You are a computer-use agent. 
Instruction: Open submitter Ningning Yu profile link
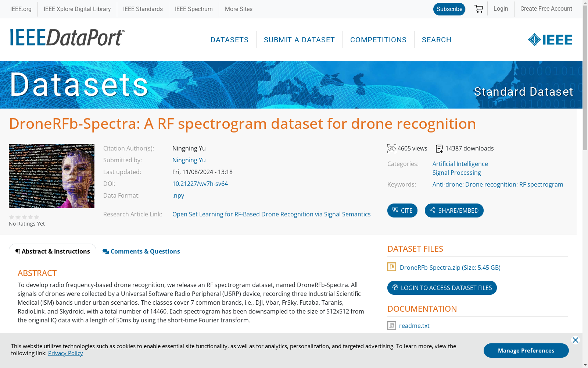coord(189,160)
